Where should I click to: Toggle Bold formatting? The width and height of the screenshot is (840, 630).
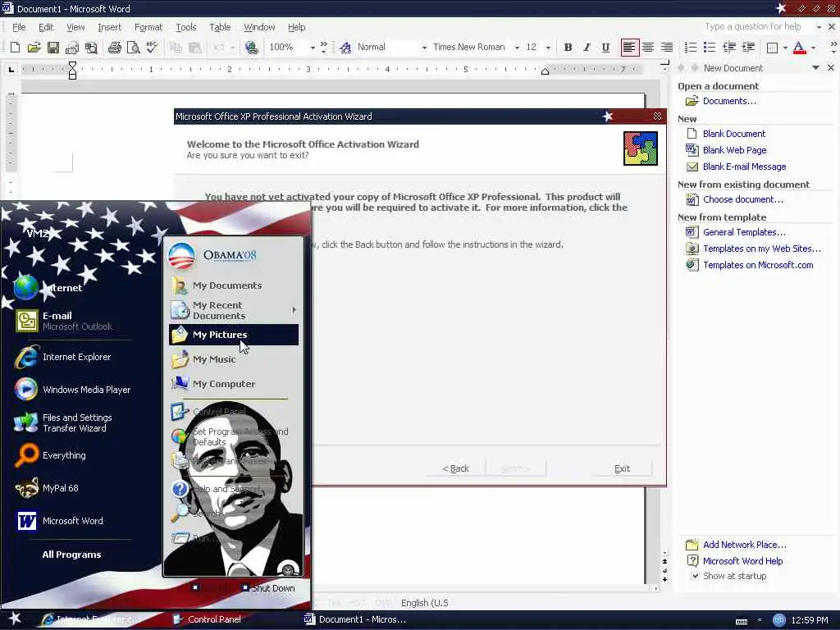tap(568, 48)
